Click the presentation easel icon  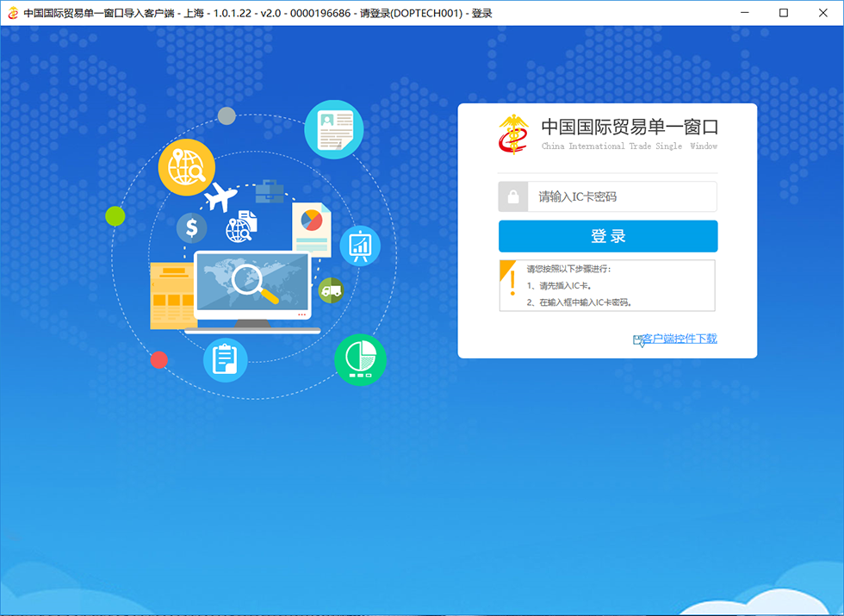coord(361,246)
